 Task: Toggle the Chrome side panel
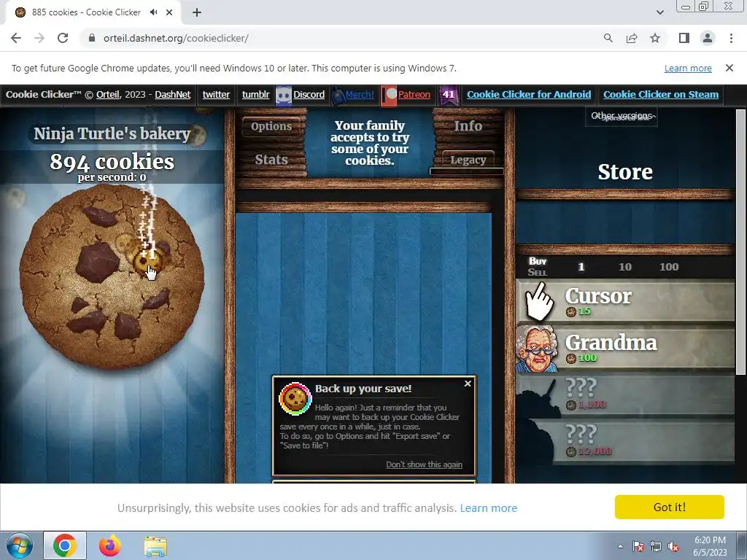point(684,38)
